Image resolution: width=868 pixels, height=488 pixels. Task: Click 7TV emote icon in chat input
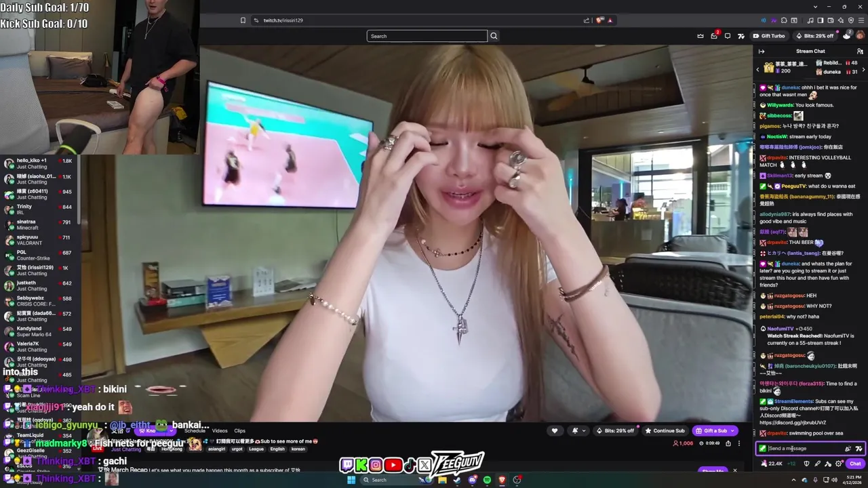pyautogui.click(x=859, y=449)
